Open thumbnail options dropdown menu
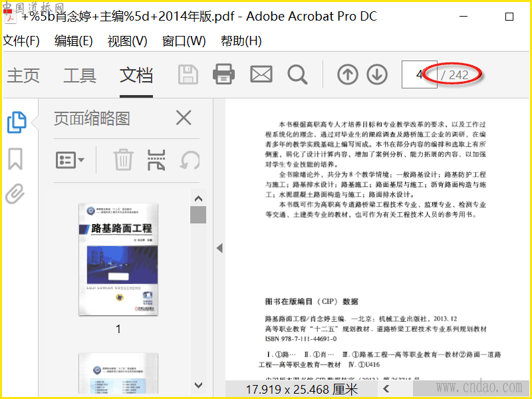The height and width of the screenshot is (399, 532). coord(70,160)
